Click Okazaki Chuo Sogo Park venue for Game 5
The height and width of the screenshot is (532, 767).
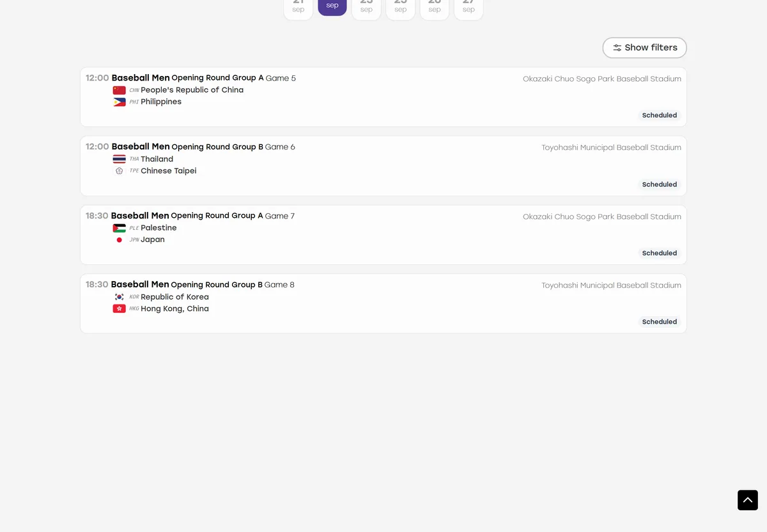coord(602,79)
